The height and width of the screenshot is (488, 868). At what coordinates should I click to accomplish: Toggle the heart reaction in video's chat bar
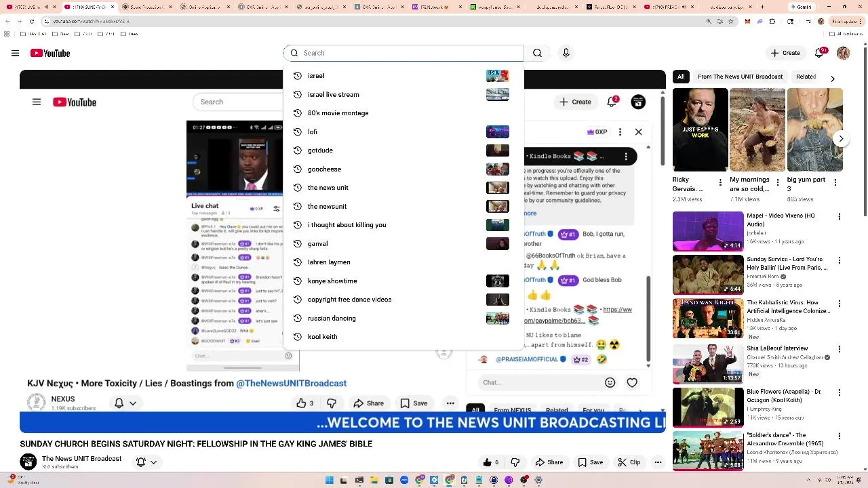point(632,383)
